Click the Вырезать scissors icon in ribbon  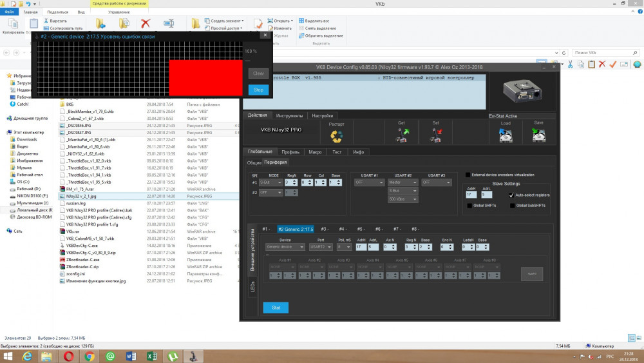[46, 21]
